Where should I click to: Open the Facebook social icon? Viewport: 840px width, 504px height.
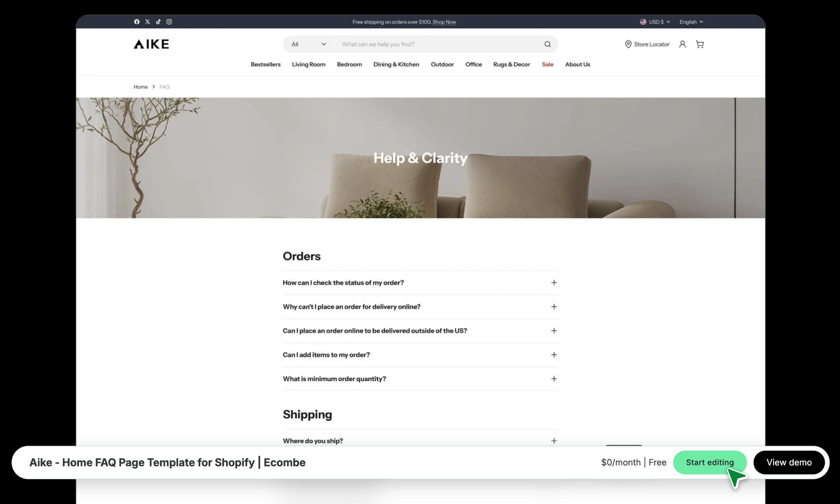pos(136,22)
